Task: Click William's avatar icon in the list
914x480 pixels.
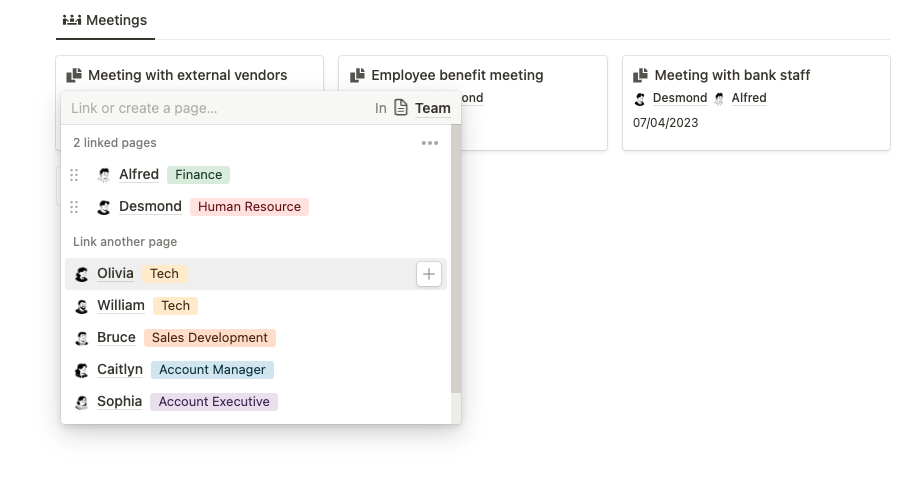Action: [x=82, y=306]
